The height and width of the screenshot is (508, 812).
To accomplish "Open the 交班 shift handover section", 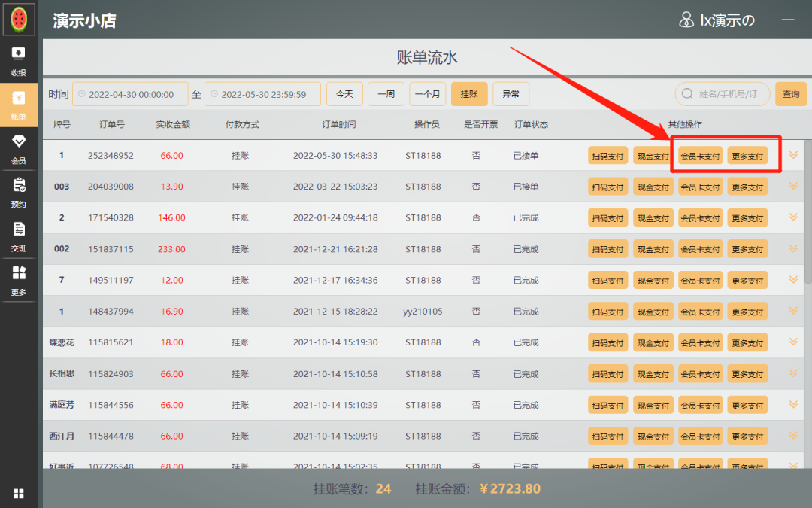I will click(x=19, y=237).
